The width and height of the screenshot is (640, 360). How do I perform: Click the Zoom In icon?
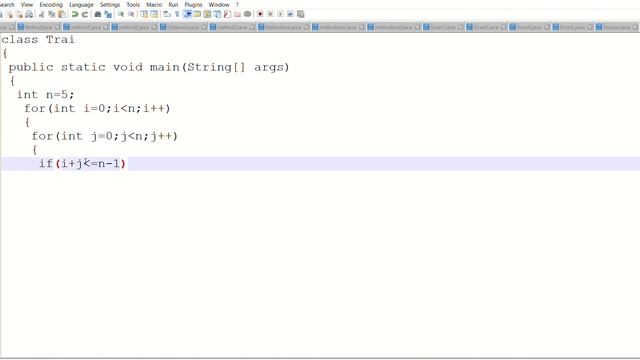[x=121, y=14]
